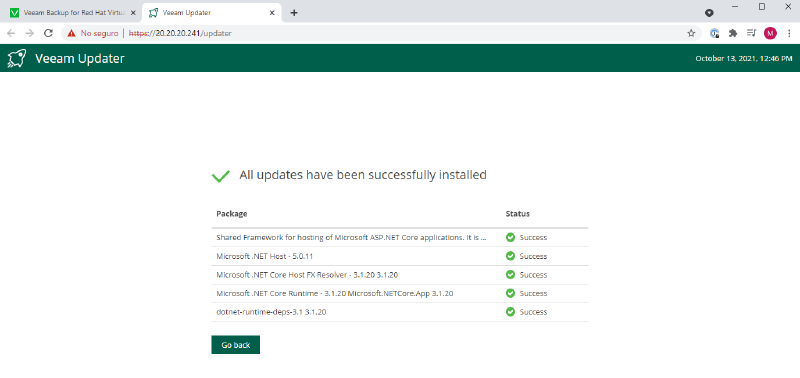Click Success check icon for Shared Framework row
Screen dimensions: 800x378
(510, 237)
